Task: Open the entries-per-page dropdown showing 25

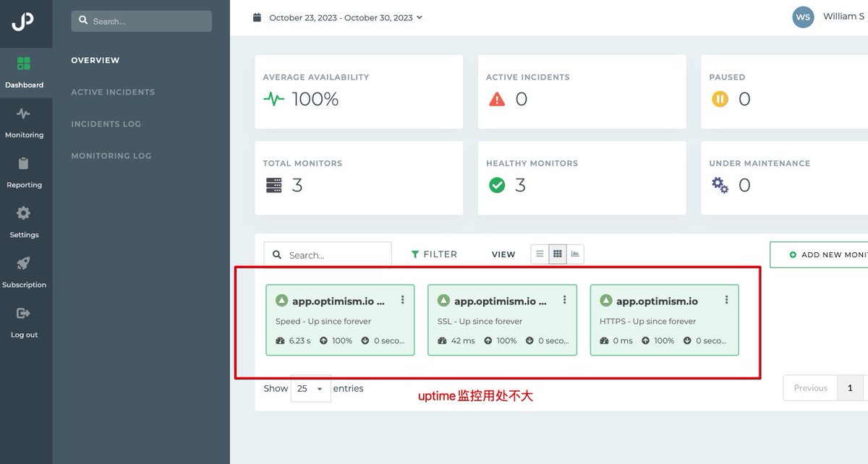Action: pos(311,388)
